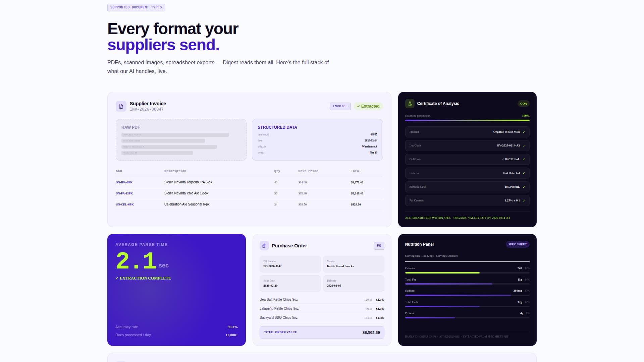The image size is (644, 362).
Task: Click the Purchase Order clipboard icon
Action: pyautogui.click(x=264, y=246)
